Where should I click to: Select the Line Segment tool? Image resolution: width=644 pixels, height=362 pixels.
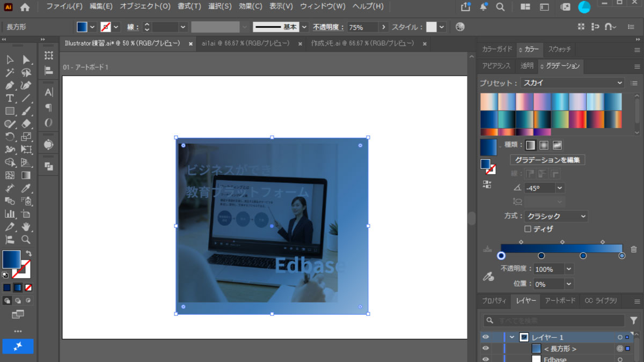(x=26, y=98)
